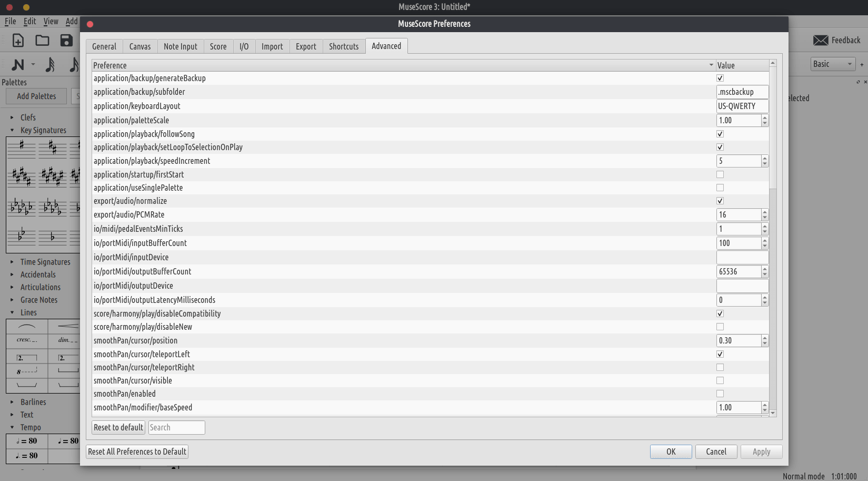Switch to the Export tab
This screenshot has width=868, height=481.
[306, 46]
